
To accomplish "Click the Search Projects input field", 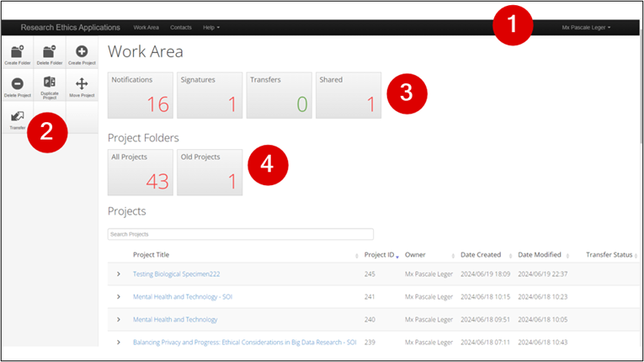I will tap(240, 234).
